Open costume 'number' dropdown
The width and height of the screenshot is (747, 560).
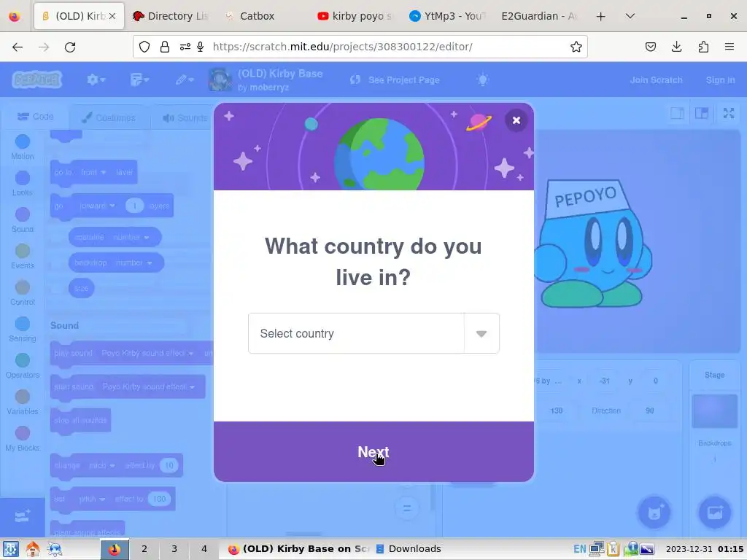coord(131,237)
